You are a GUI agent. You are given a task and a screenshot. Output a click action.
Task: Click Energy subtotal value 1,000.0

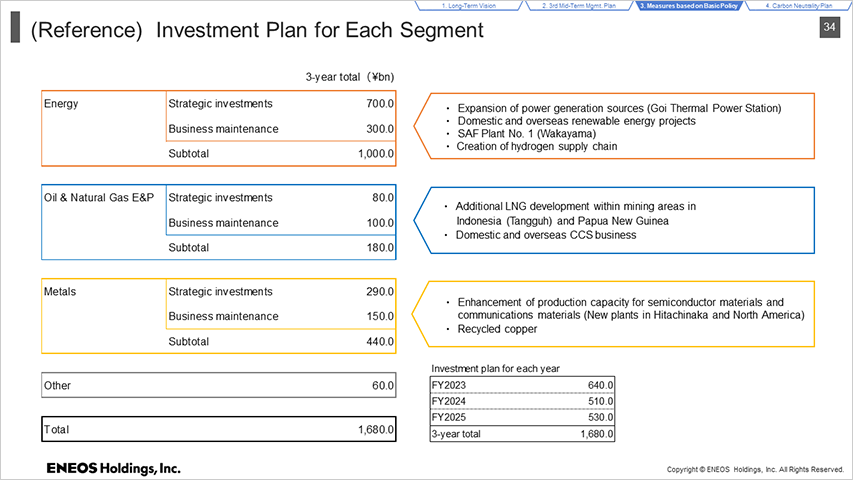tap(376, 153)
